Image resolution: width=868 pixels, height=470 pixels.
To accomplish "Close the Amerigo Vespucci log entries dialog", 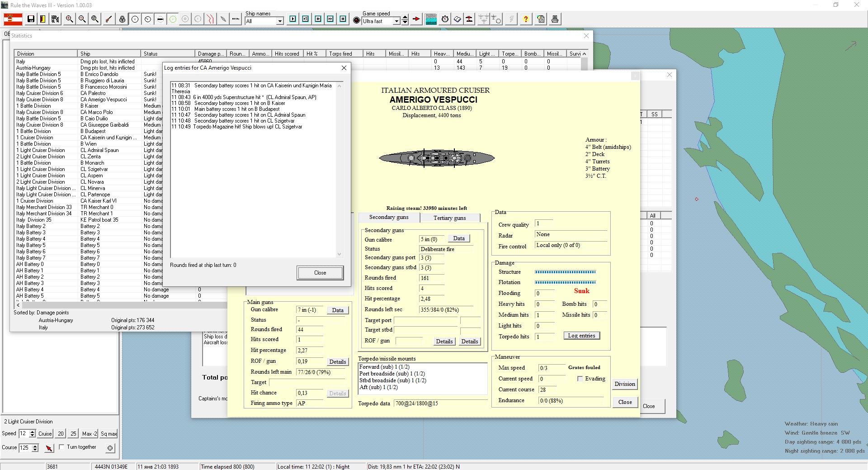I will (320, 273).
